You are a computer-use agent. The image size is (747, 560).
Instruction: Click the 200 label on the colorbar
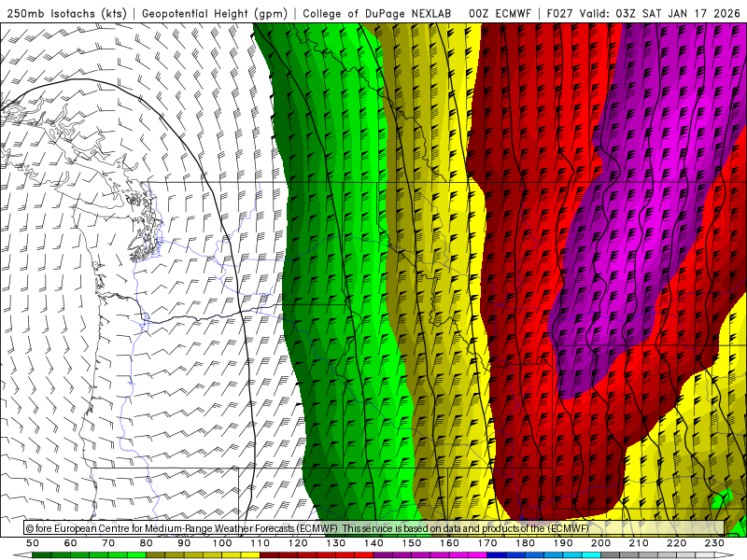pos(600,543)
